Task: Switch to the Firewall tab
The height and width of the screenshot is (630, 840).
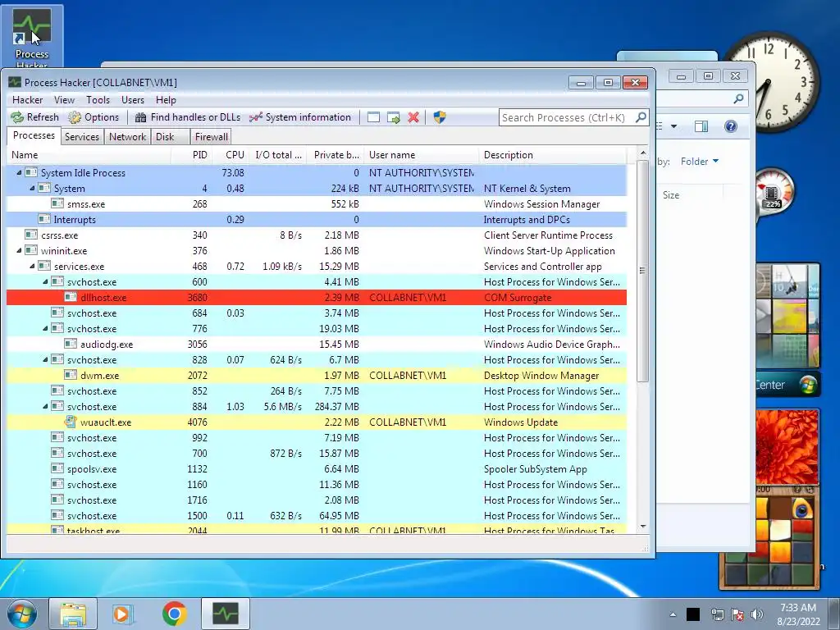Action: (x=211, y=137)
